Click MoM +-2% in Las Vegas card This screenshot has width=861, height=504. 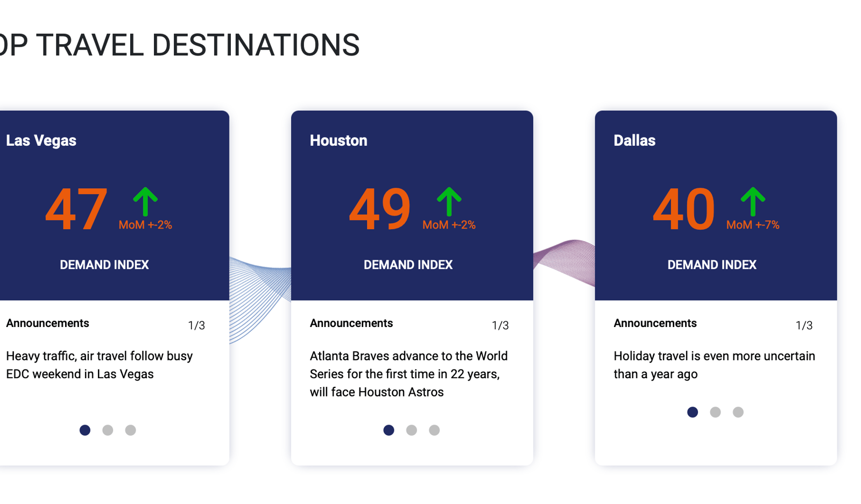click(145, 225)
